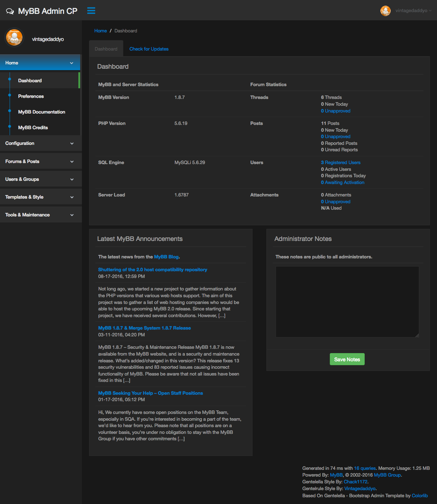This screenshot has width=437, height=504.
Task: Collapse the Home sidebar section
Action: [40, 63]
